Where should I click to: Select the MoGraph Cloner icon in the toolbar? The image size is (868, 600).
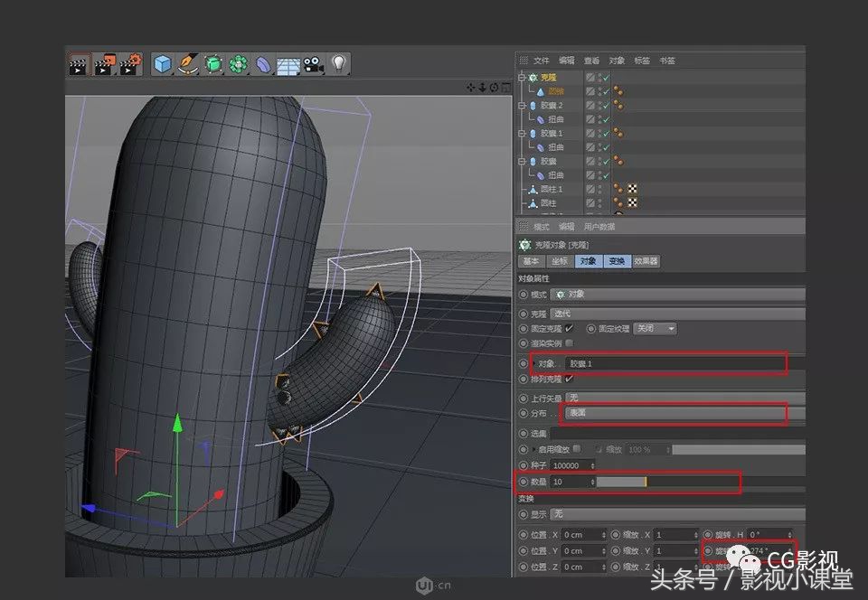[x=238, y=63]
